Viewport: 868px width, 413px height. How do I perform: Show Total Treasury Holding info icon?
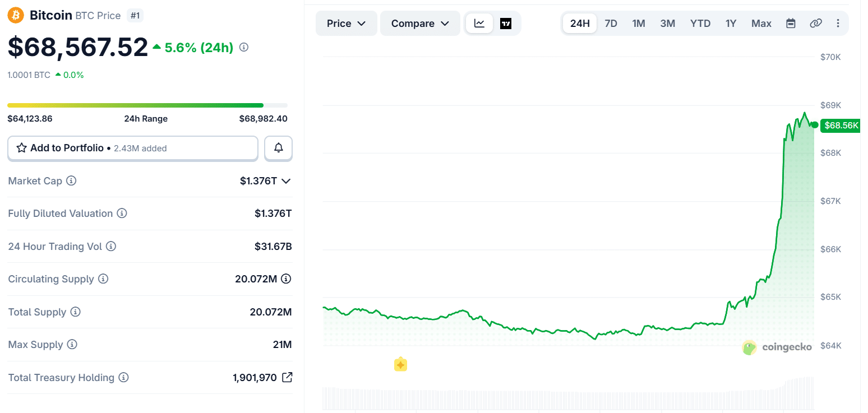tap(123, 378)
